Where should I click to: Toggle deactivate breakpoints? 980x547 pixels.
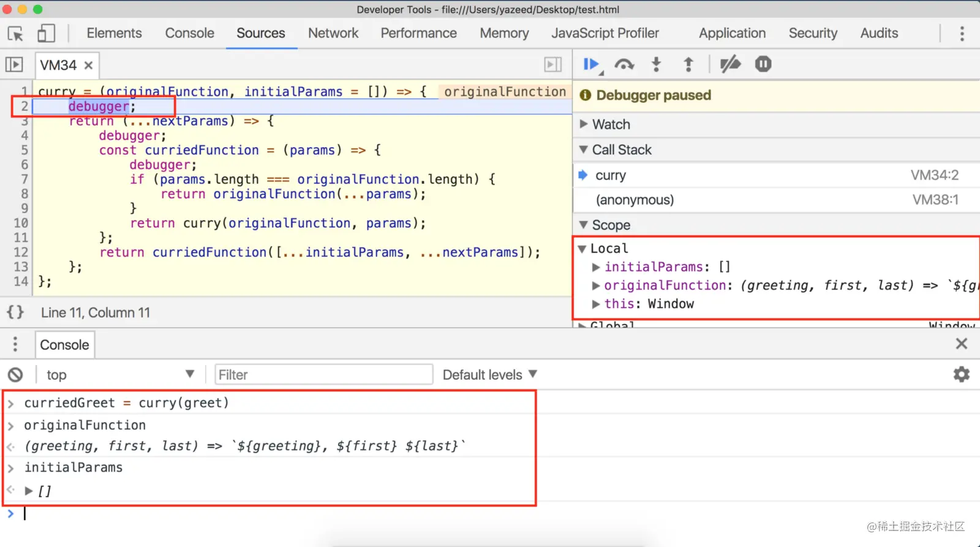pos(729,64)
